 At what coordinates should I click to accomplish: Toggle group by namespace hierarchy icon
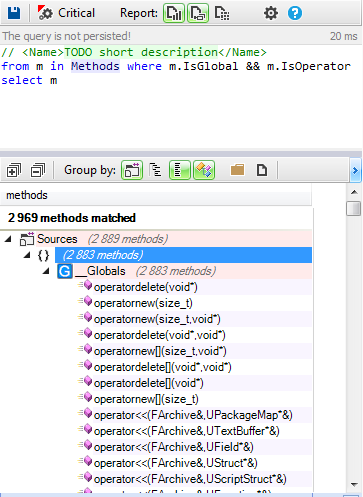[155, 170]
